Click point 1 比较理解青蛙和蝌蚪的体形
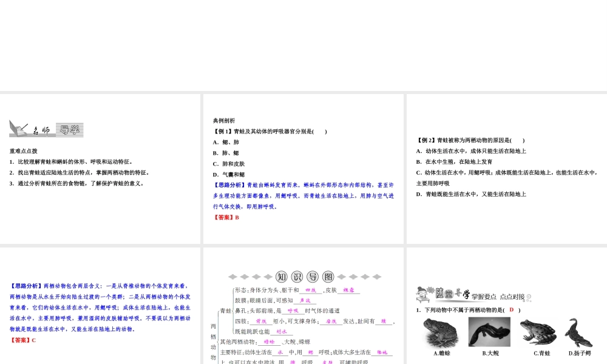 pos(72,162)
